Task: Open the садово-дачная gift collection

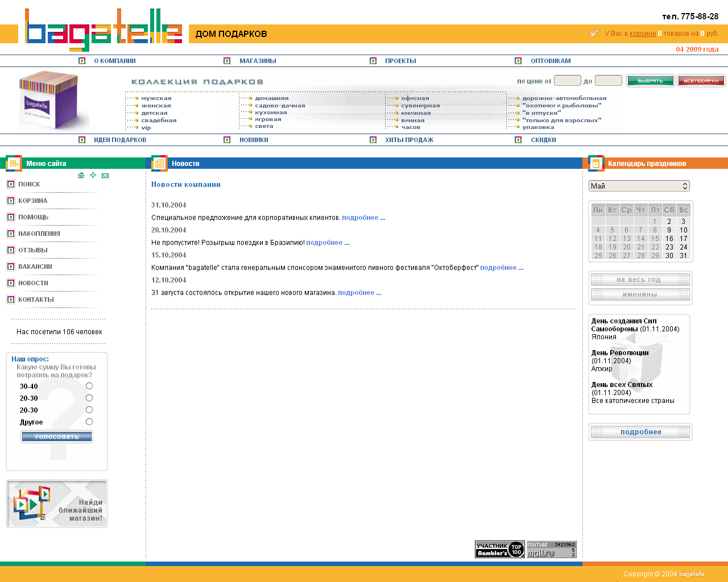Action: coord(280,106)
